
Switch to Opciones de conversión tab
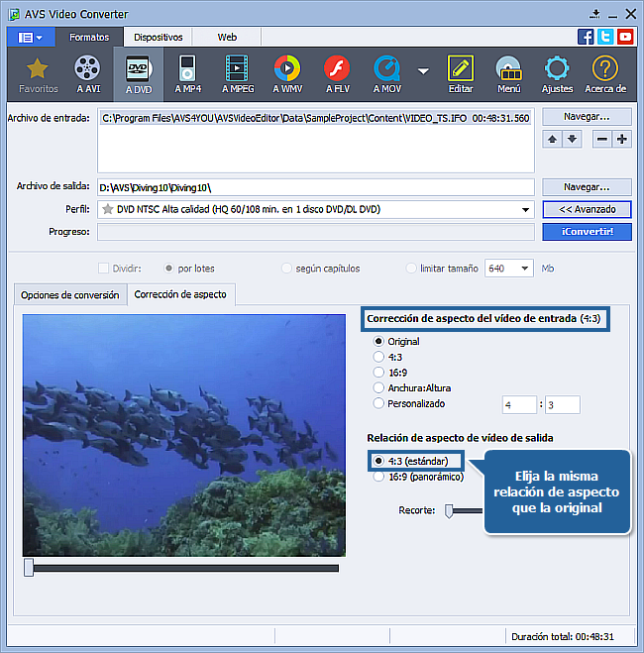pos(68,294)
